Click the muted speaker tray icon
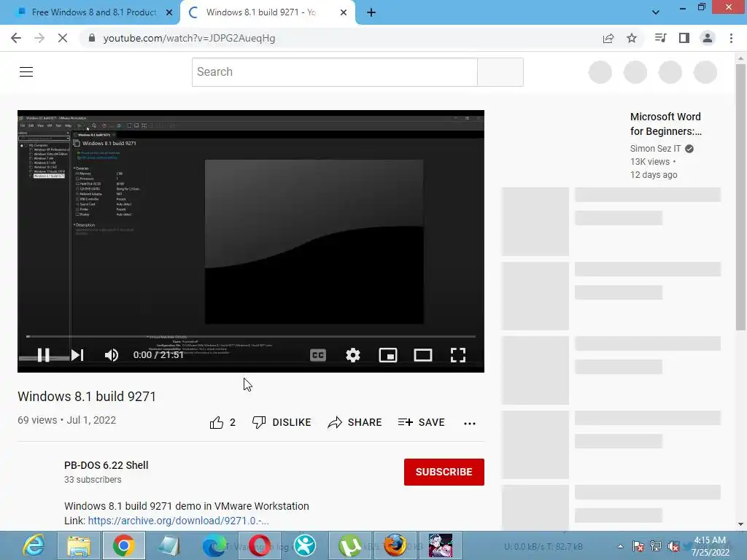The width and height of the screenshot is (747, 560). pos(673,546)
